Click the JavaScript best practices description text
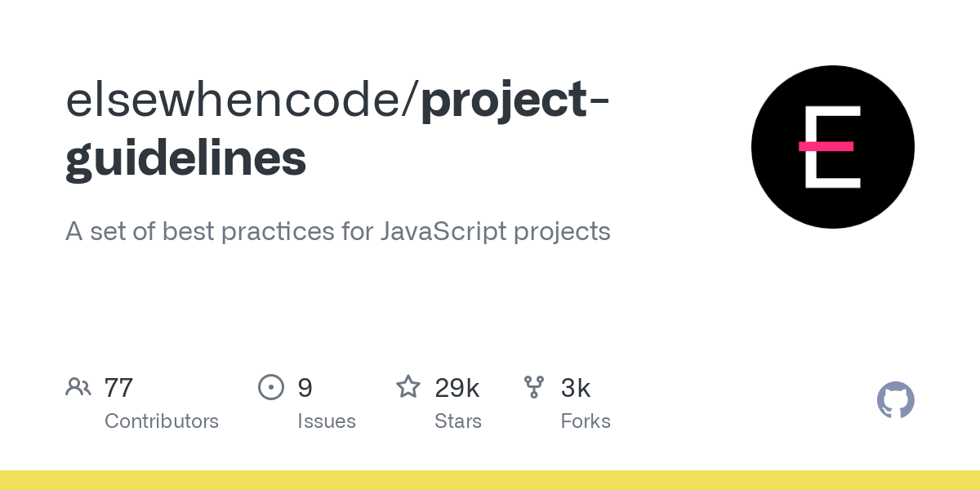Viewport: 980px width, 490px height. point(338,232)
